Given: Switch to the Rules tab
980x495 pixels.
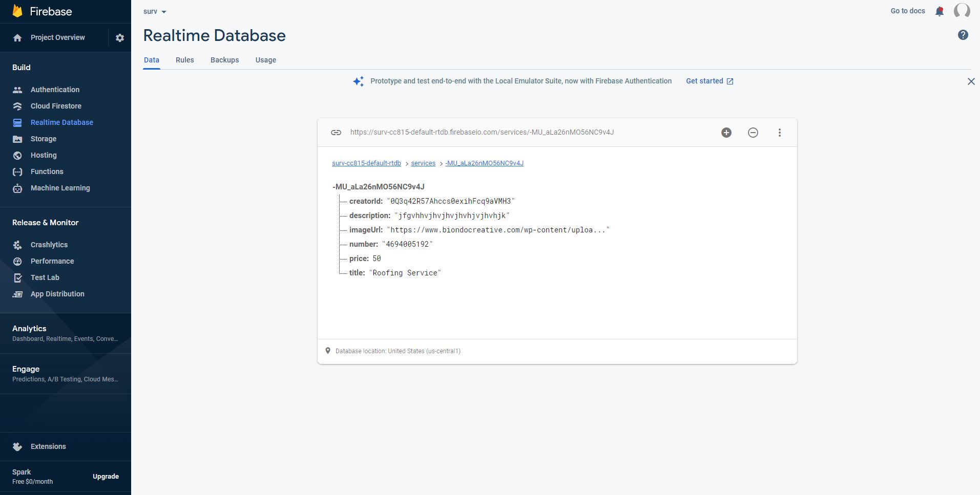Looking at the screenshot, I should [x=185, y=60].
